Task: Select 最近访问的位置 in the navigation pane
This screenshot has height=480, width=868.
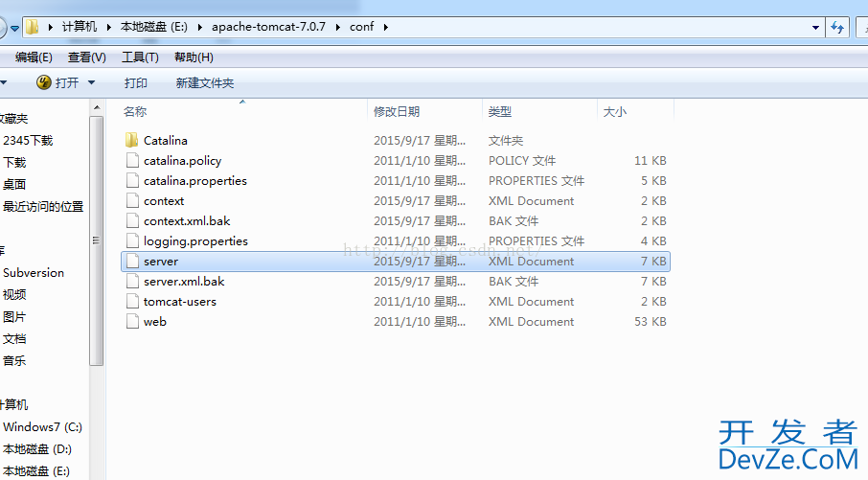Action: coord(43,207)
